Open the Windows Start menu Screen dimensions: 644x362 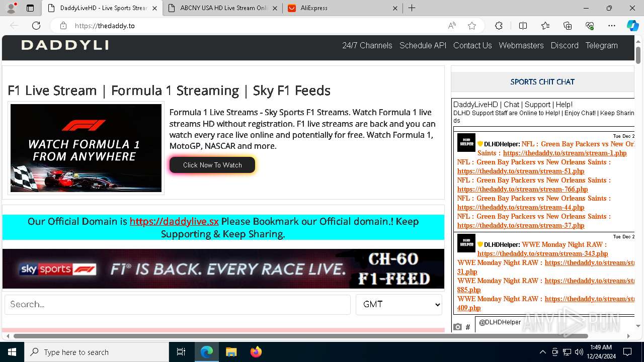pyautogui.click(x=12, y=352)
